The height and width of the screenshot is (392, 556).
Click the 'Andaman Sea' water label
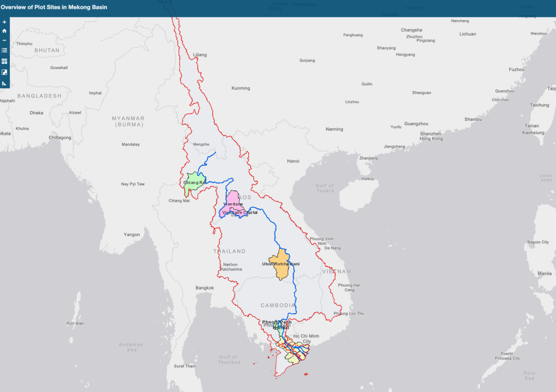131,347
